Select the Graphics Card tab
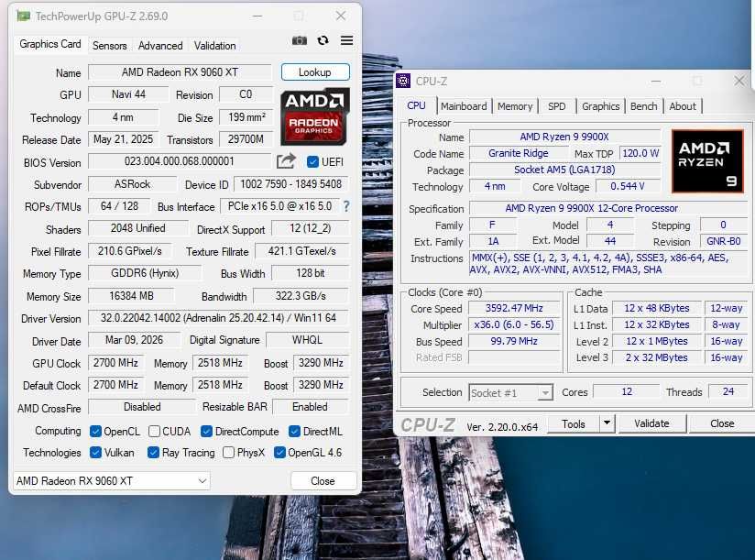This screenshot has height=560, width=755. [50, 44]
